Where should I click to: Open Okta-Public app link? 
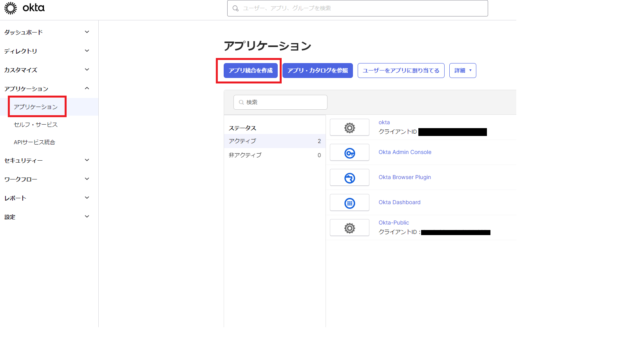[x=394, y=223]
